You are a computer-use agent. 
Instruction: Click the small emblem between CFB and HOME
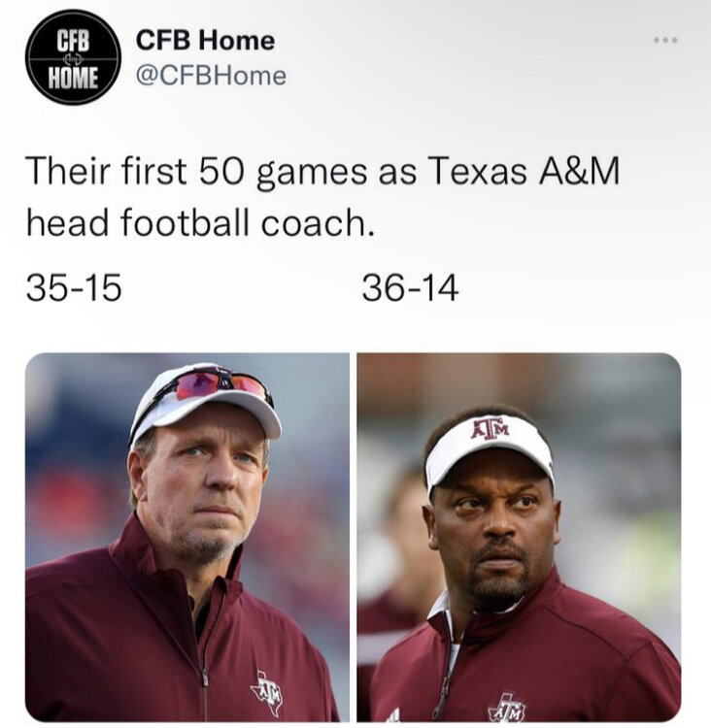pyautogui.click(x=74, y=58)
